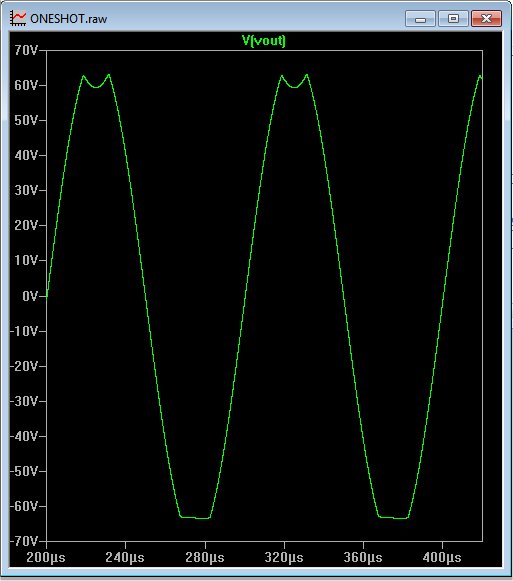The image size is (513, 581).
Task: Minimize the ONESHOT.raw window
Action: click(420, 19)
